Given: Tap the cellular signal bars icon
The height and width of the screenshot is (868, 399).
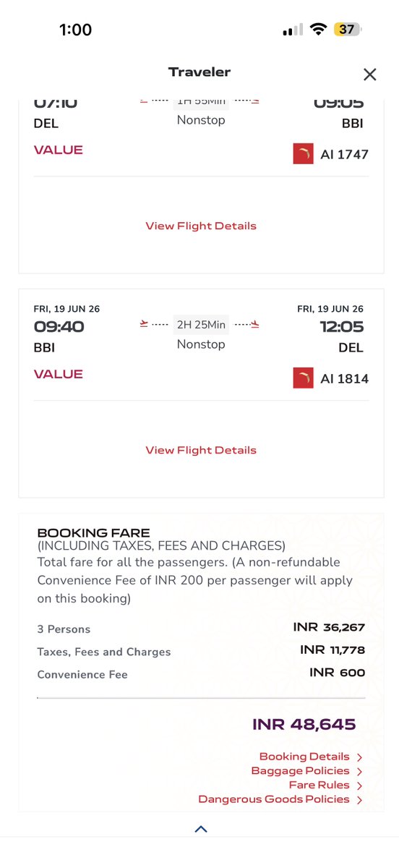Looking at the screenshot, I should (x=293, y=30).
